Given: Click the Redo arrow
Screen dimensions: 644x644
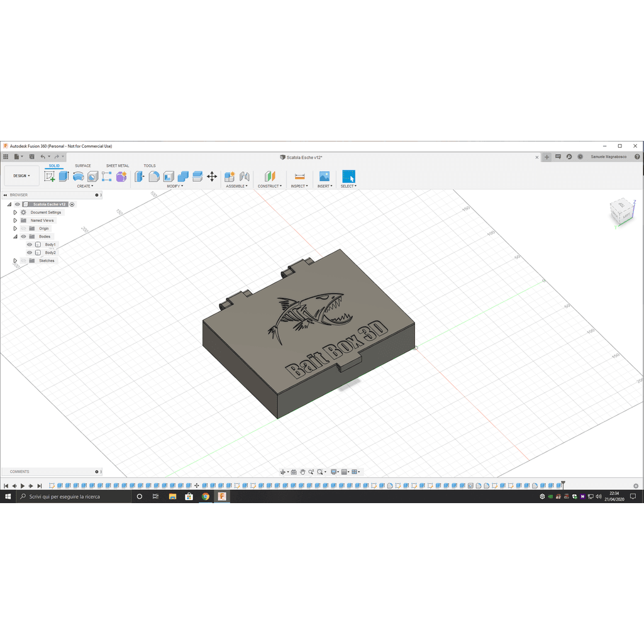Looking at the screenshot, I should pos(57,157).
